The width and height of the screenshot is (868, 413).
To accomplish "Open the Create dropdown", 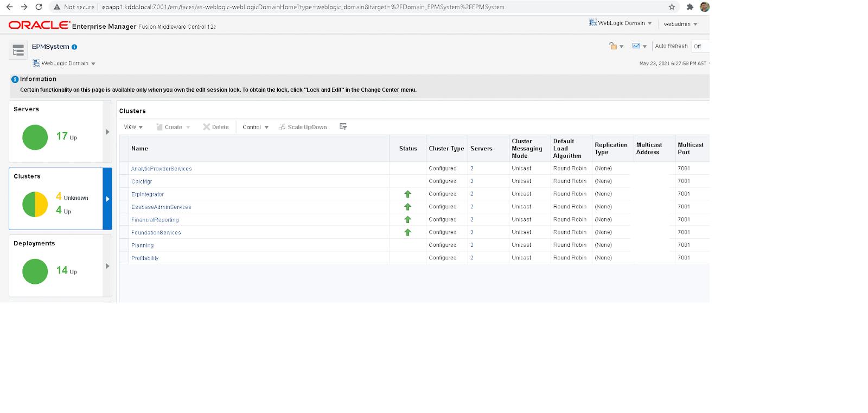I will [x=174, y=127].
